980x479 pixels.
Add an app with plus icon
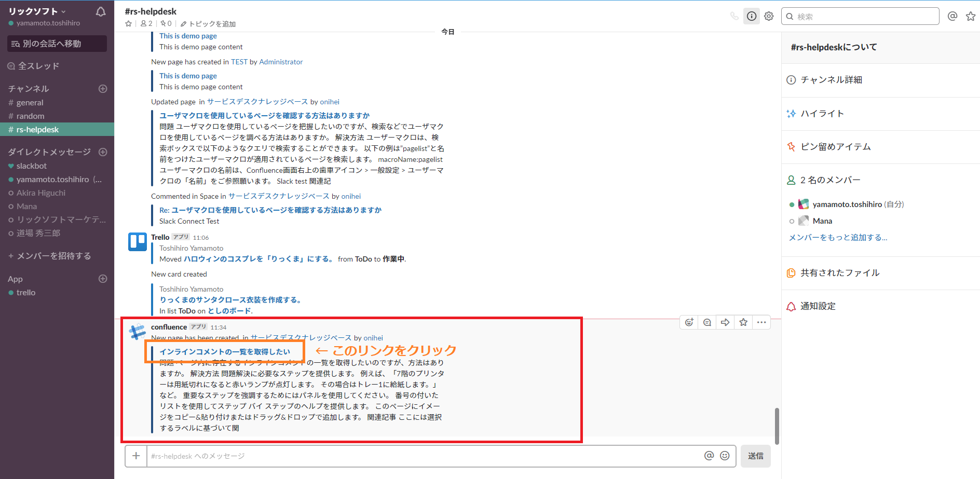103,279
